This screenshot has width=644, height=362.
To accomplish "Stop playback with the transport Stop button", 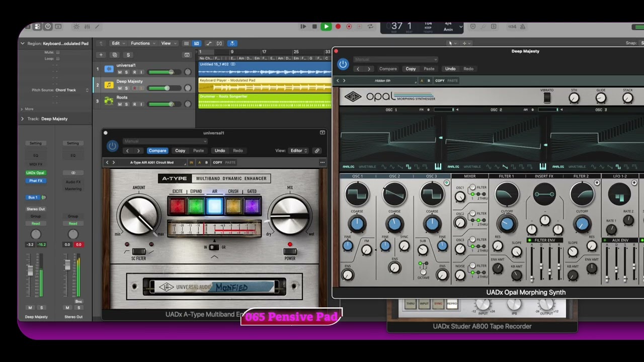I will pyautogui.click(x=314, y=27).
